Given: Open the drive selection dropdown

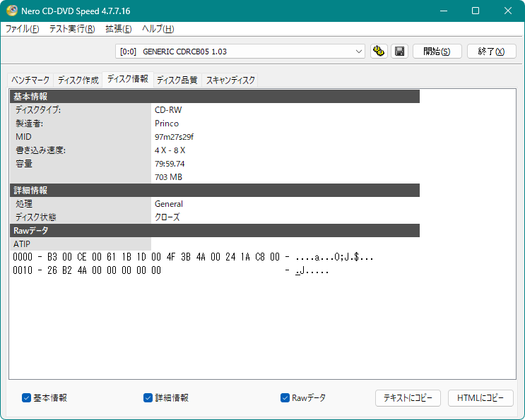Looking at the screenshot, I should click(358, 52).
